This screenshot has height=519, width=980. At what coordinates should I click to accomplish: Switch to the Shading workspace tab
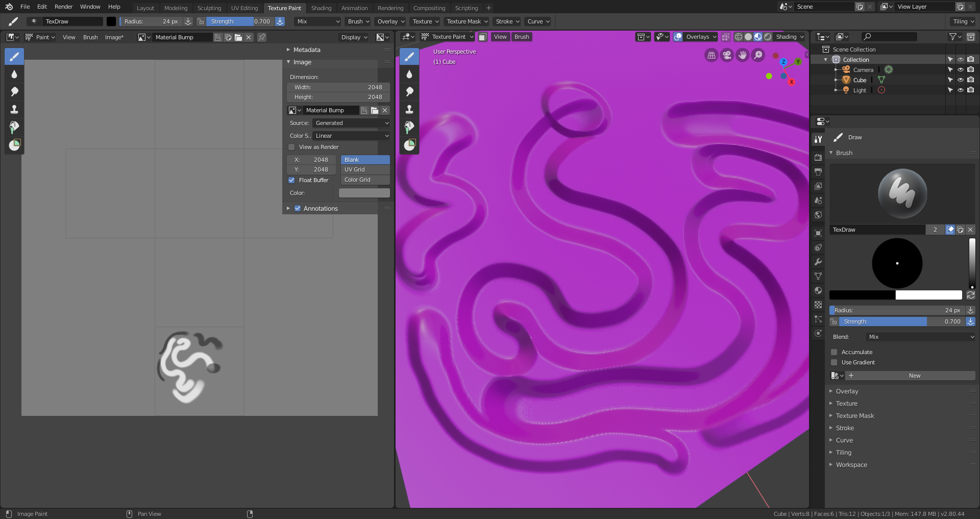321,8
